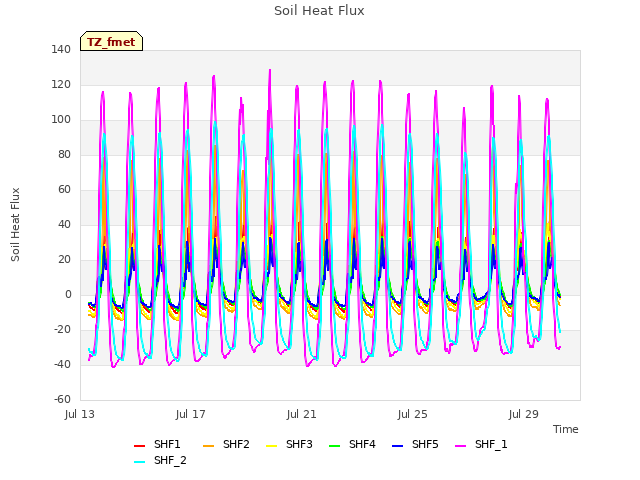The image size is (640, 480).
Task: Click the Jul 13 x-axis tick label
Action: pyautogui.click(x=80, y=414)
